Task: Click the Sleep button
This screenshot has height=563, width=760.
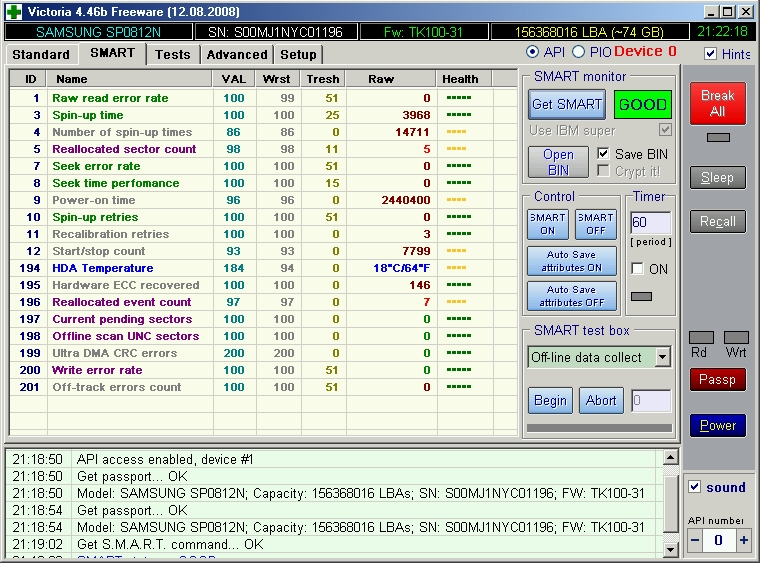Action: tap(717, 178)
